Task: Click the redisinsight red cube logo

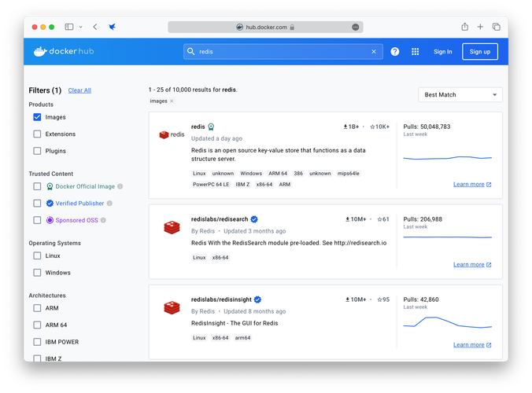Action: (172, 307)
